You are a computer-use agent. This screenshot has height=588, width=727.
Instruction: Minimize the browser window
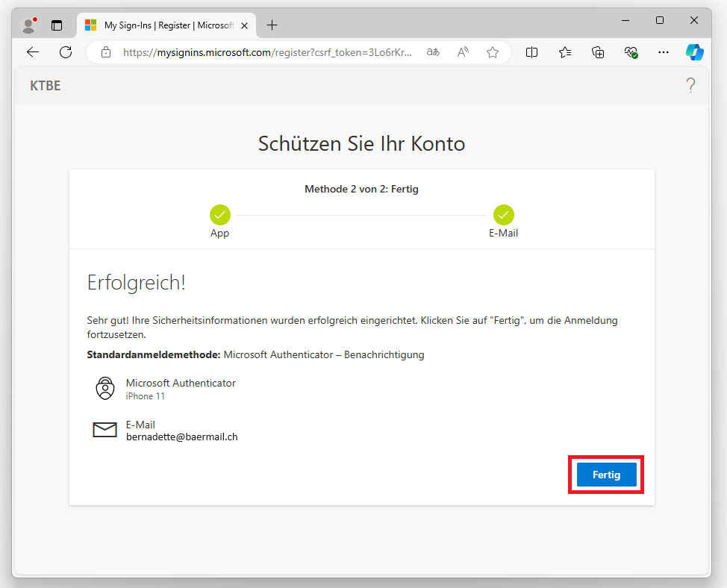click(x=625, y=20)
